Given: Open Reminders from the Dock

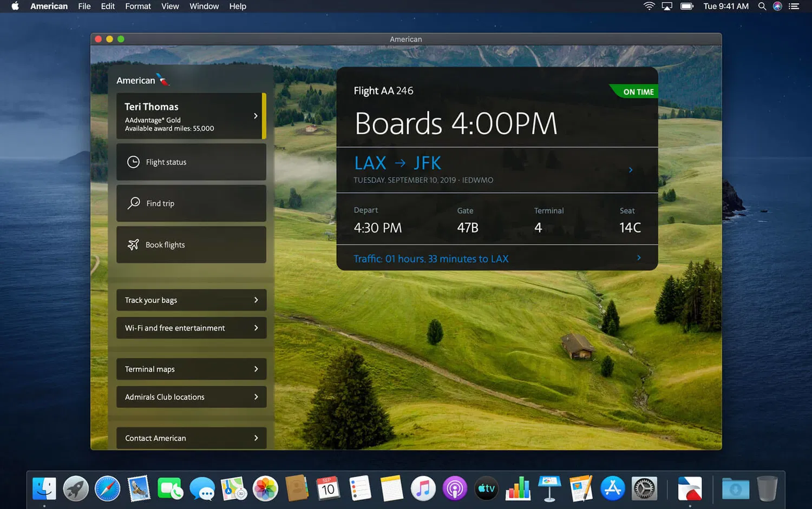Looking at the screenshot, I should [361, 489].
